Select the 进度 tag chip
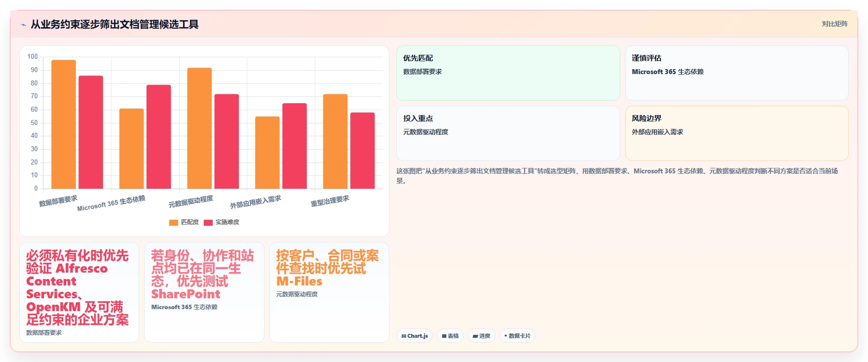The height and width of the screenshot is (362, 868). coord(481,336)
